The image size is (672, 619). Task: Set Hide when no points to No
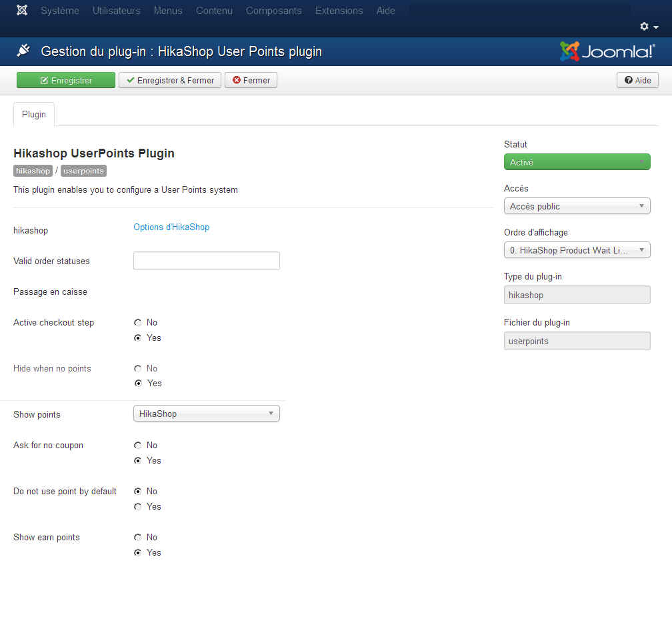click(137, 369)
